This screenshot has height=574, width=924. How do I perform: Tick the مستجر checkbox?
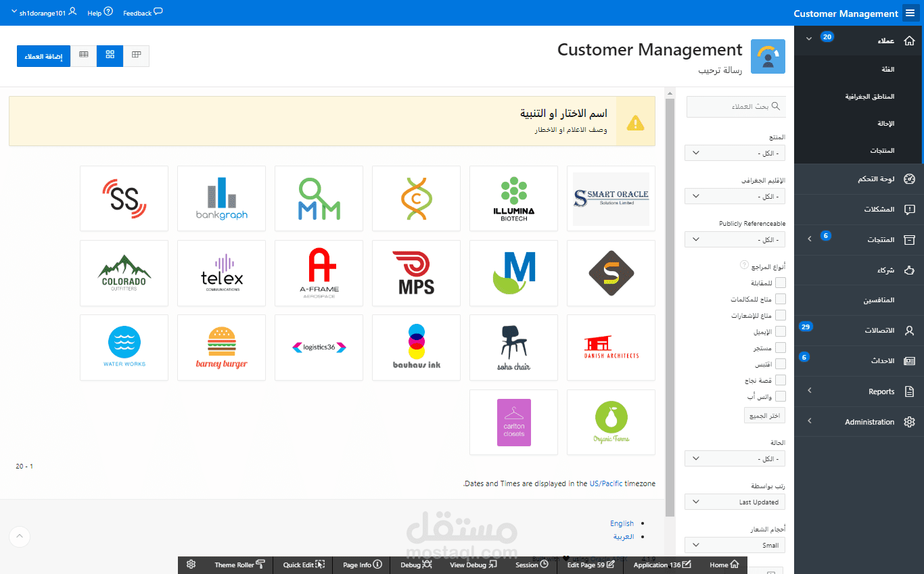[x=781, y=348]
